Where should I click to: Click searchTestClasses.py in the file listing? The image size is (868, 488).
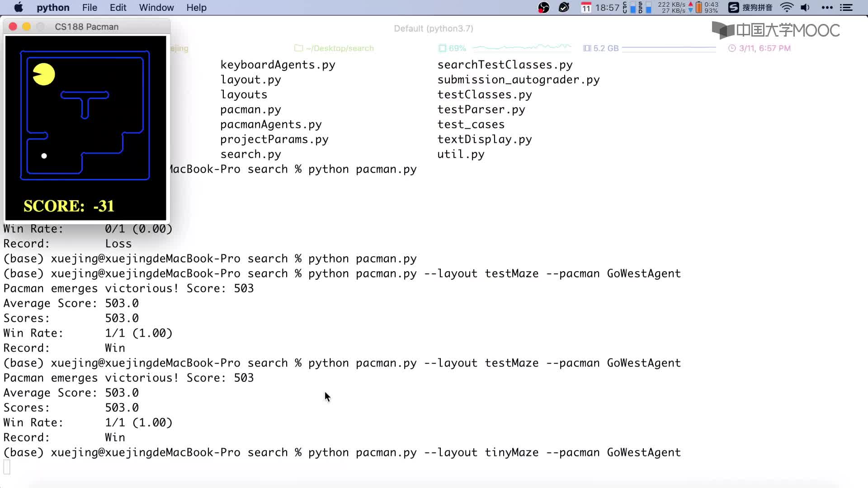point(505,65)
